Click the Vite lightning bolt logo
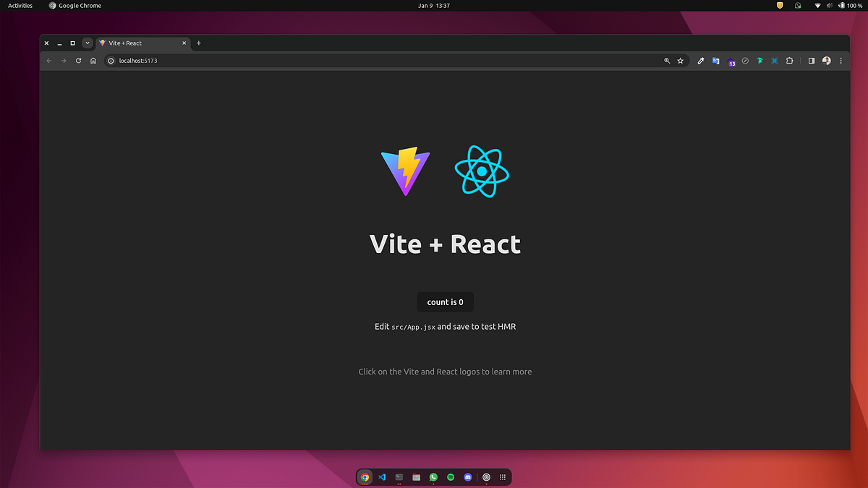Viewport: 868px width, 488px height. pyautogui.click(x=406, y=171)
